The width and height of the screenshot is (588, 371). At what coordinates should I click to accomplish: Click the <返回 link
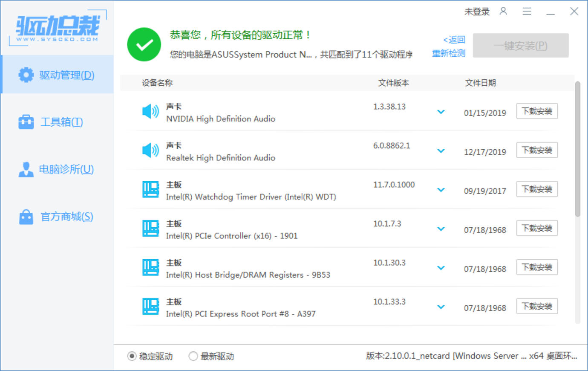[454, 40]
